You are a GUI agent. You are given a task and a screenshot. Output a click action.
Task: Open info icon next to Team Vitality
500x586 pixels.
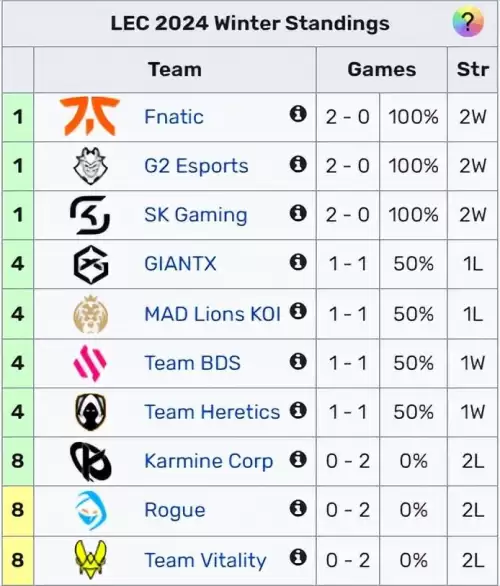click(298, 557)
